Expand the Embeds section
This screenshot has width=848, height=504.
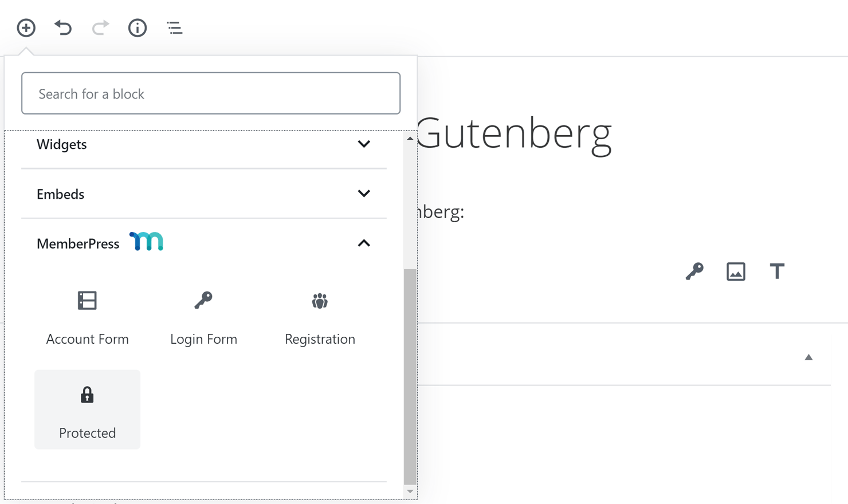pos(204,194)
